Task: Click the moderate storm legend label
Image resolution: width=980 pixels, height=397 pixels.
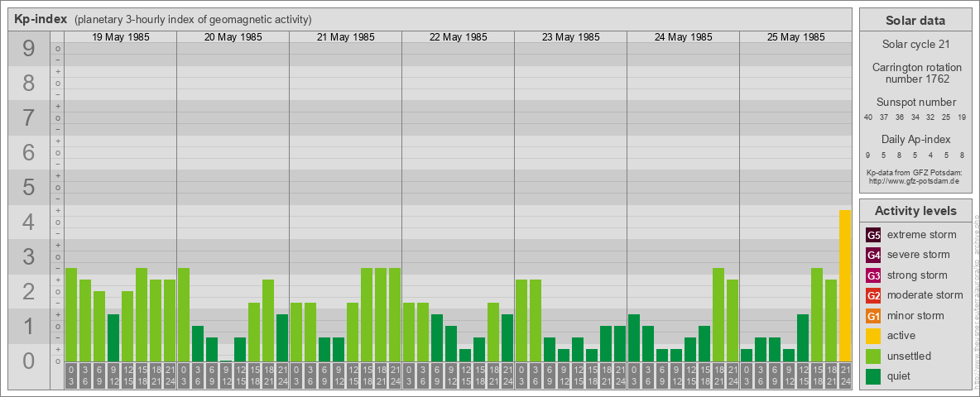Action: click(925, 295)
